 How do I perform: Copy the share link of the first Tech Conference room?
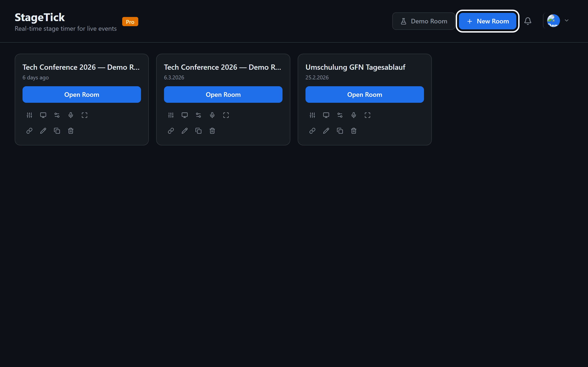(29, 131)
